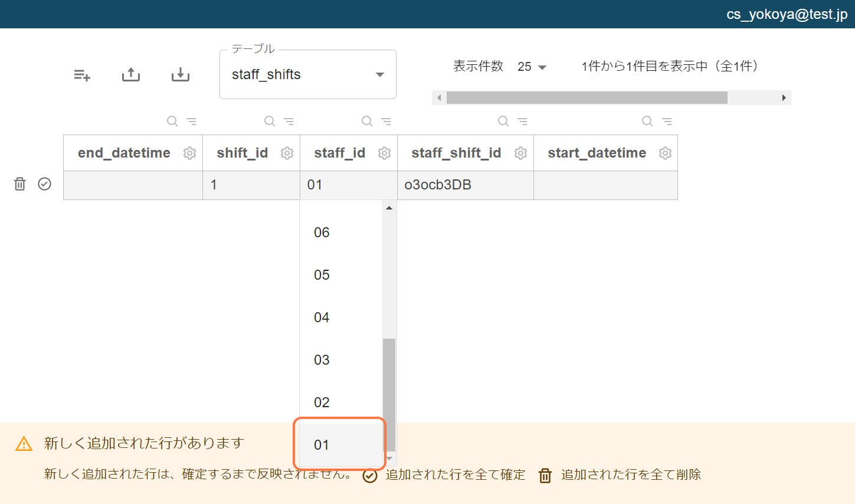Select 03 in the staff_id list

point(341,360)
